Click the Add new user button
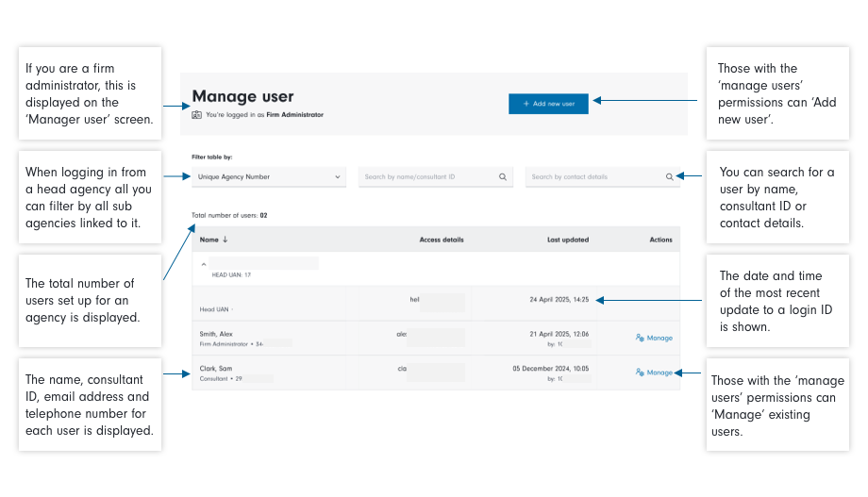This screenshot has height=497, width=868. click(548, 104)
